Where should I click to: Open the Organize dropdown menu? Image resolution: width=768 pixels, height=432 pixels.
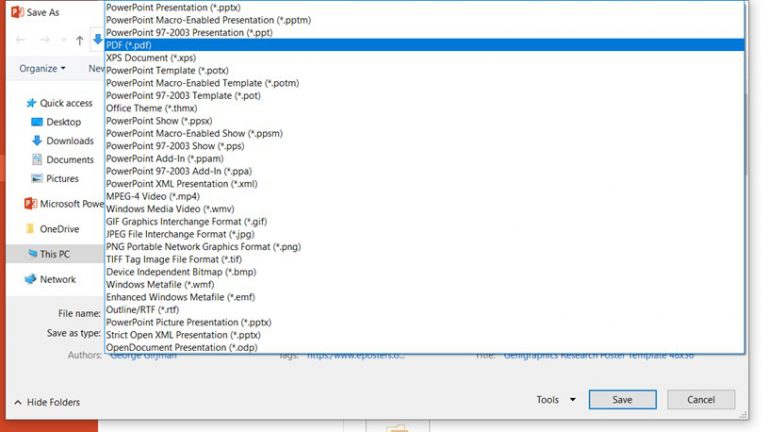[42, 68]
